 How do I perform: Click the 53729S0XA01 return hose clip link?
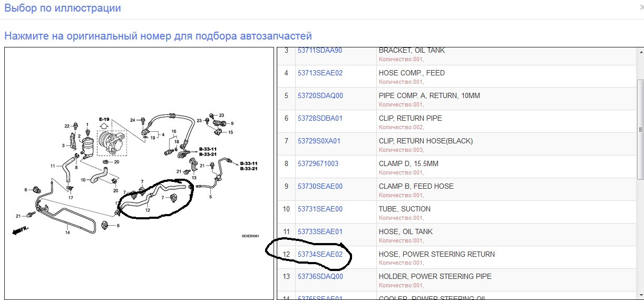pyautogui.click(x=319, y=141)
